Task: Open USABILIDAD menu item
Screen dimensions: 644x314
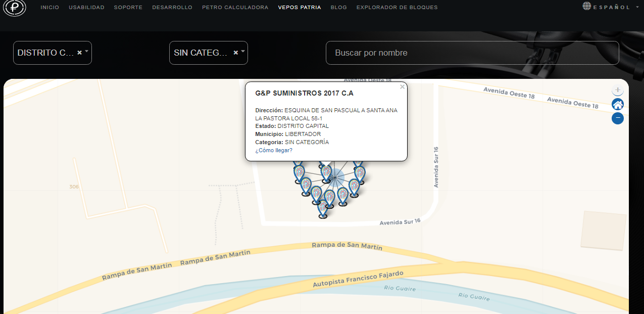Action: (87, 8)
